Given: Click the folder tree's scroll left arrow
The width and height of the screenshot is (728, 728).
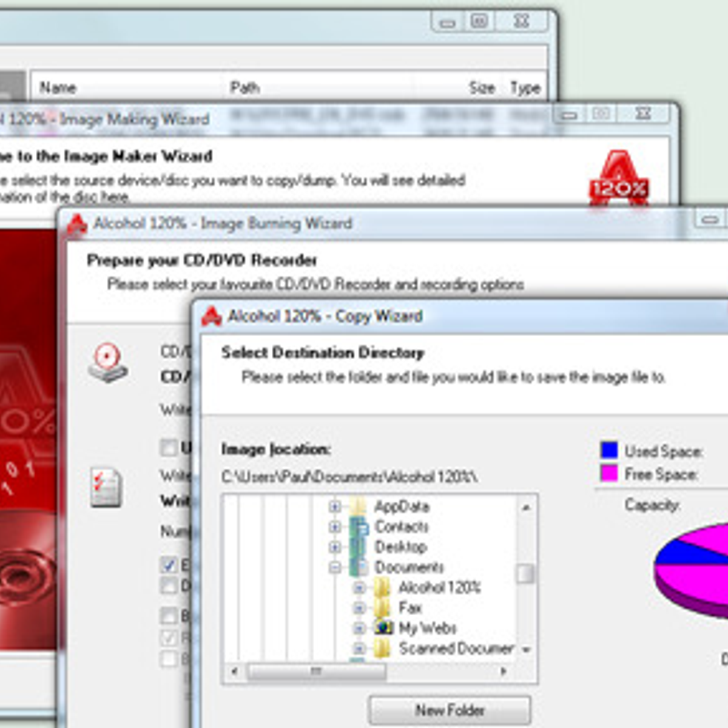Looking at the screenshot, I should click(x=235, y=672).
